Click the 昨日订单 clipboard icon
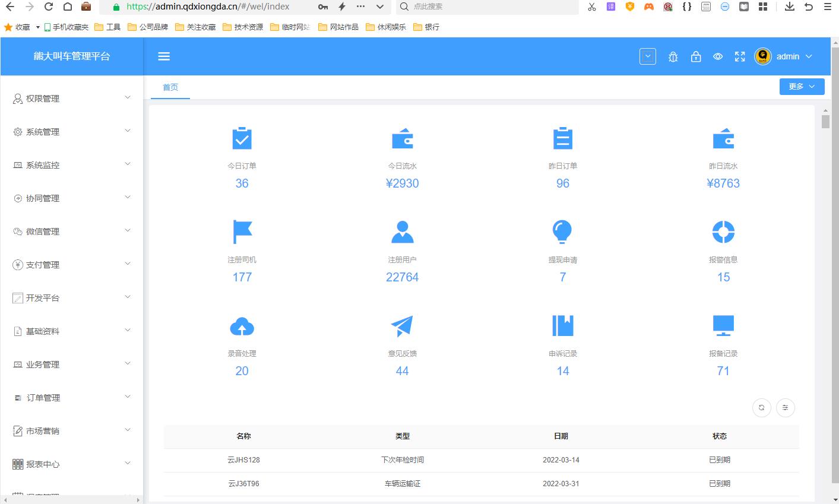Viewport: 839px width, 504px height. [562, 138]
